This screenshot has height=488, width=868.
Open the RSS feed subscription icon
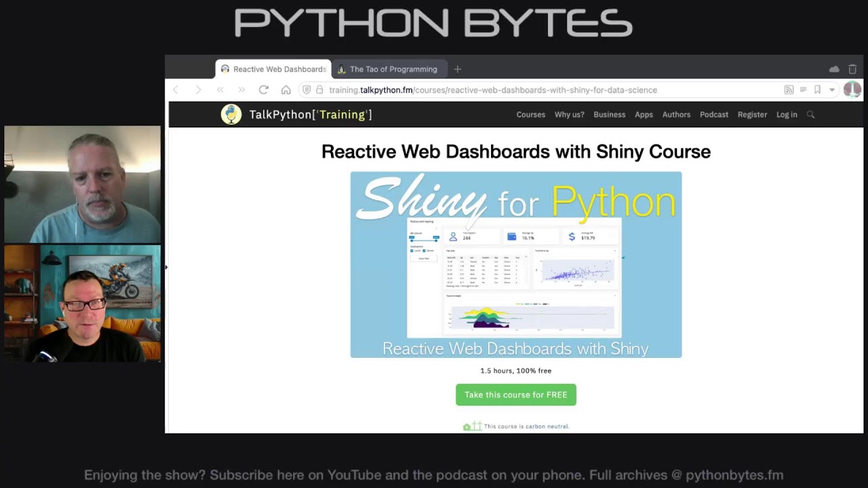[x=788, y=89]
